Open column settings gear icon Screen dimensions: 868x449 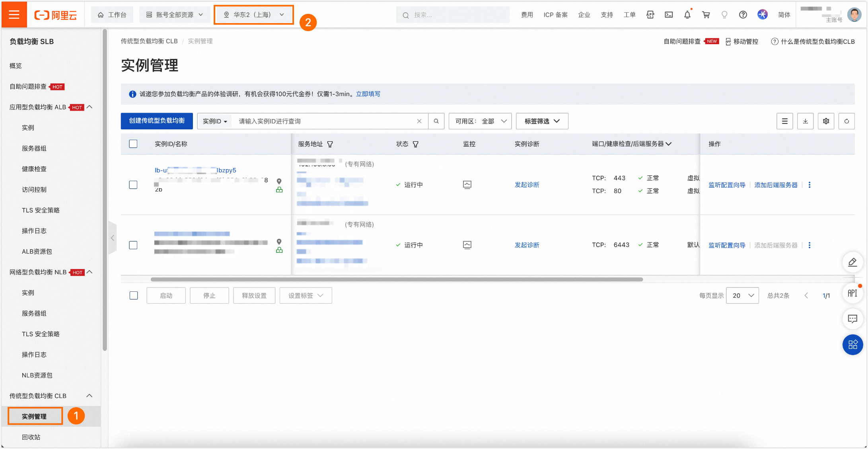(826, 121)
